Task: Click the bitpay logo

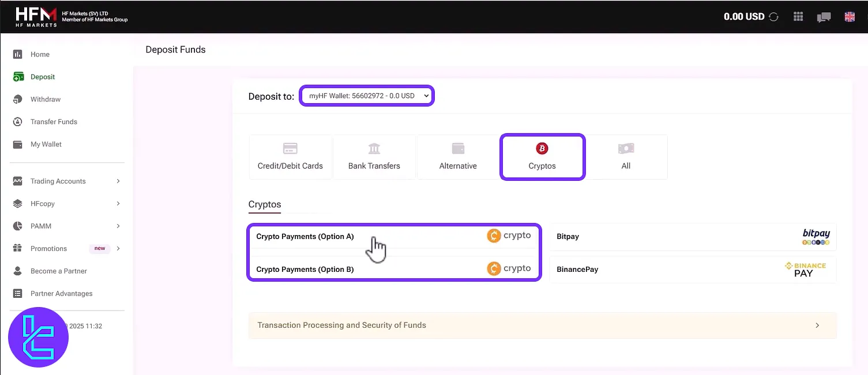Action: (816, 237)
